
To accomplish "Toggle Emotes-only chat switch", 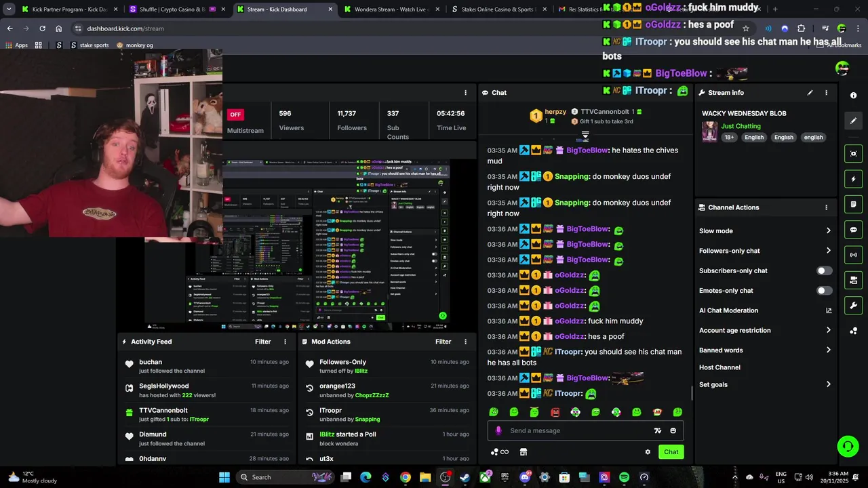I will click(x=824, y=291).
